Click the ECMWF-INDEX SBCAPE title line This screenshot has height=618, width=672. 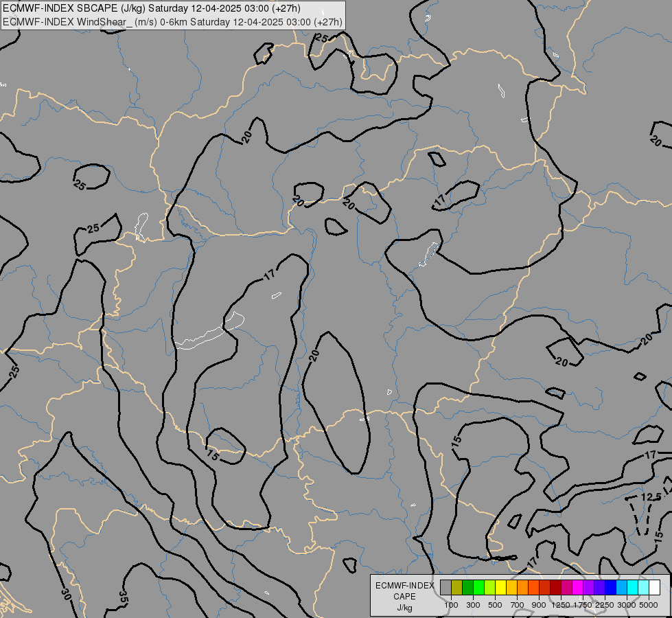(x=151, y=8)
